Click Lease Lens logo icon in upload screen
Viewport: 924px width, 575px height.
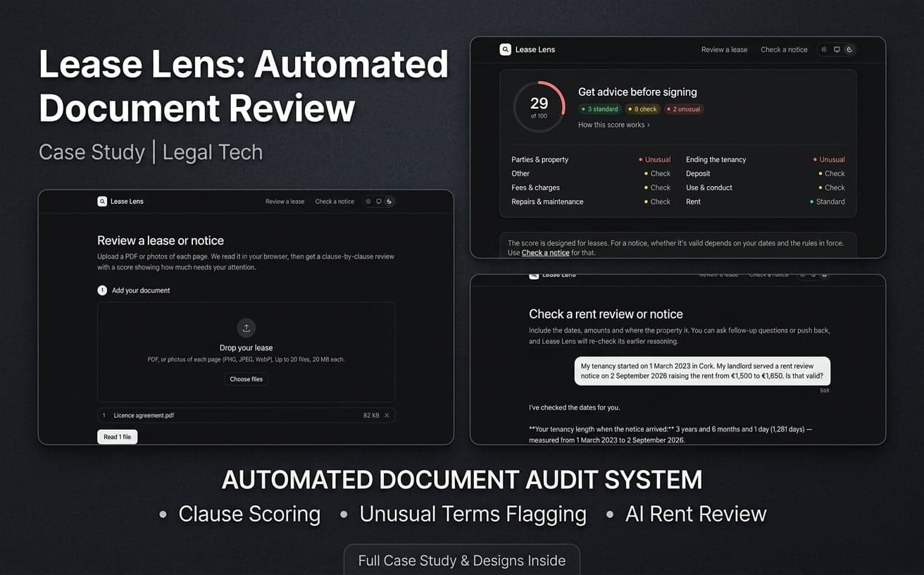tap(102, 202)
